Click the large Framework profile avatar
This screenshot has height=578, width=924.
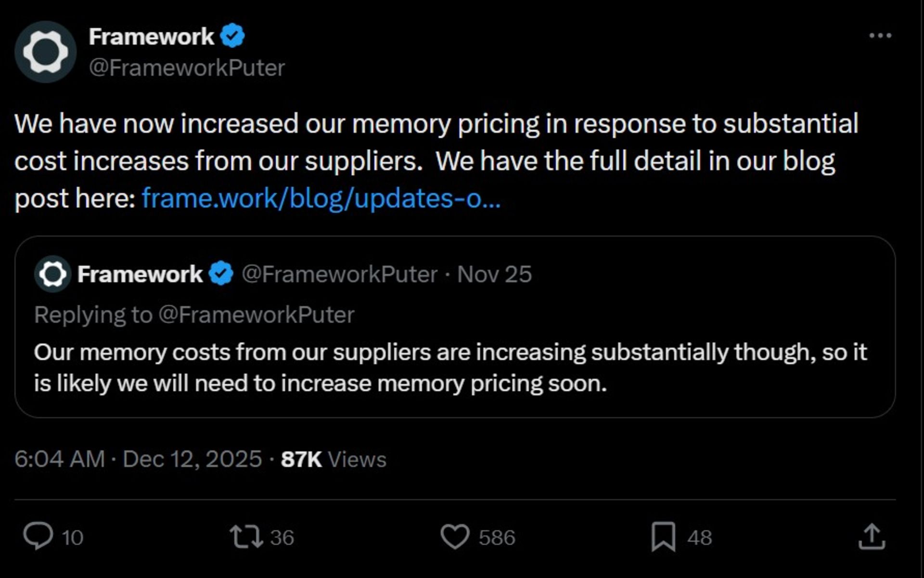coord(45,52)
